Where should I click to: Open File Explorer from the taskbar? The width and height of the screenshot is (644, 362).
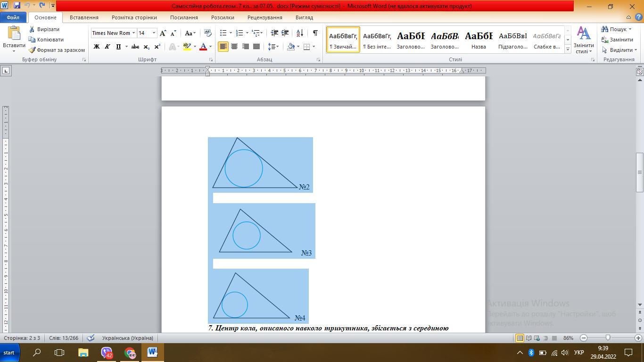(83, 353)
